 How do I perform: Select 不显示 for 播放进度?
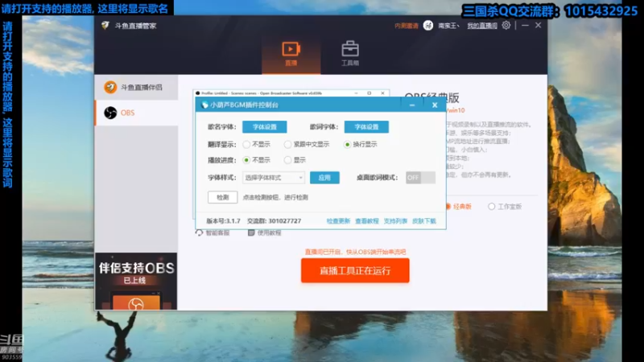click(x=246, y=160)
